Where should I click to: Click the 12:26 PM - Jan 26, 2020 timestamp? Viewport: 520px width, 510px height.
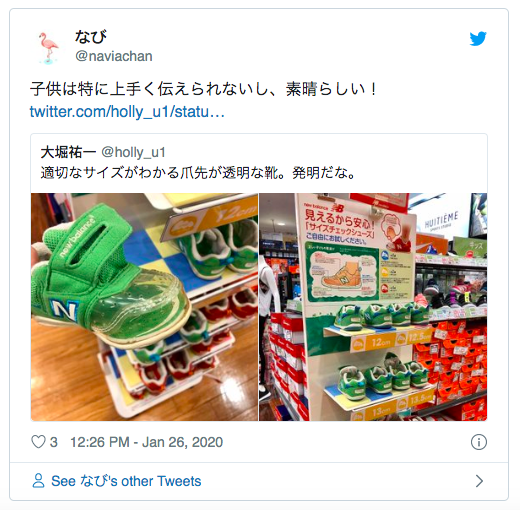pos(146,442)
